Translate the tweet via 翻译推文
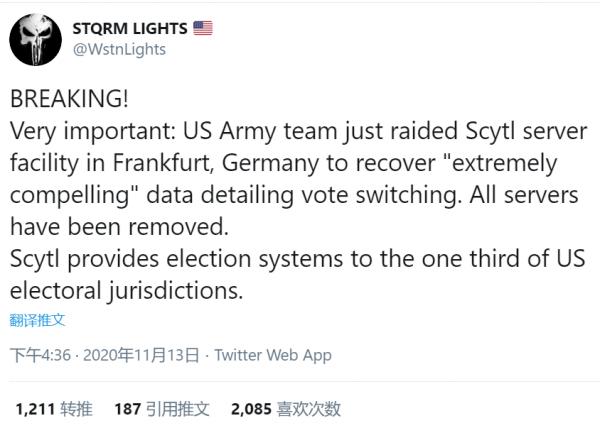 coord(38,320)
